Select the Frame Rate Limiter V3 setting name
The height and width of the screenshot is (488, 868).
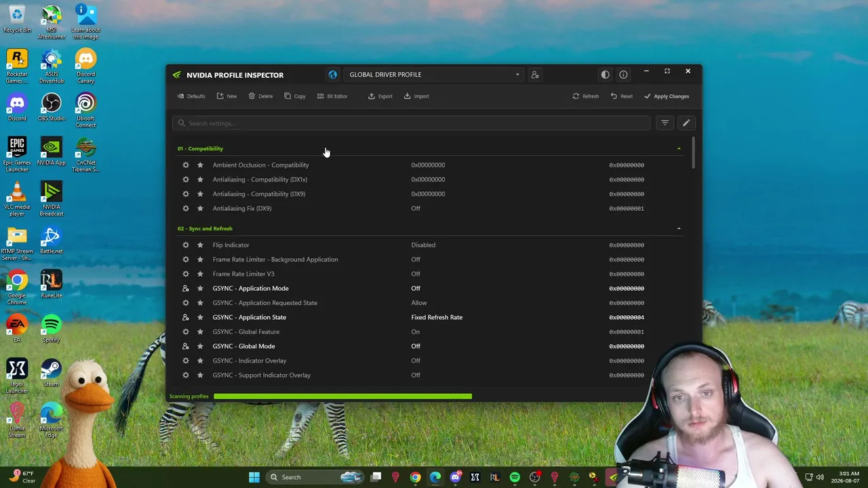(x=243, y=274)
